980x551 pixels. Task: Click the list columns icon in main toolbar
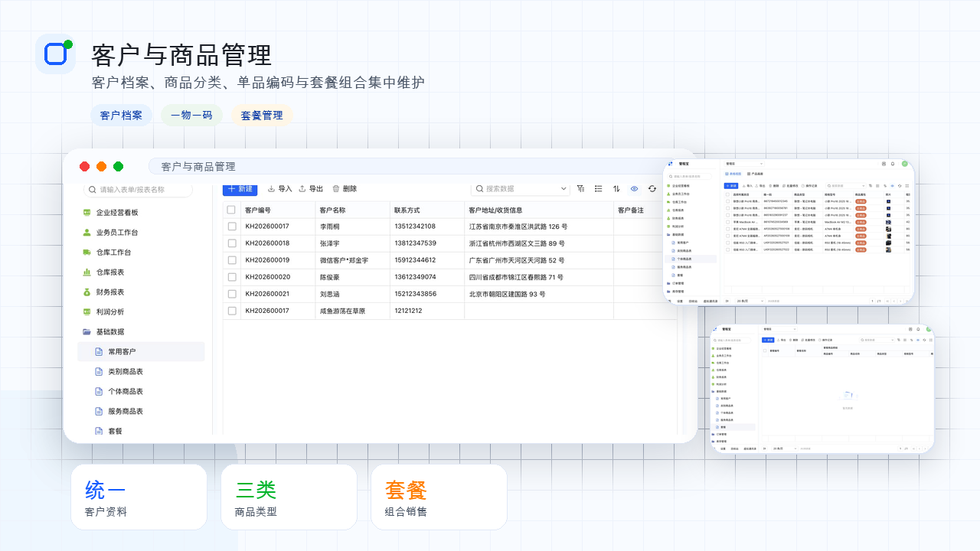(x=598, y=188)
